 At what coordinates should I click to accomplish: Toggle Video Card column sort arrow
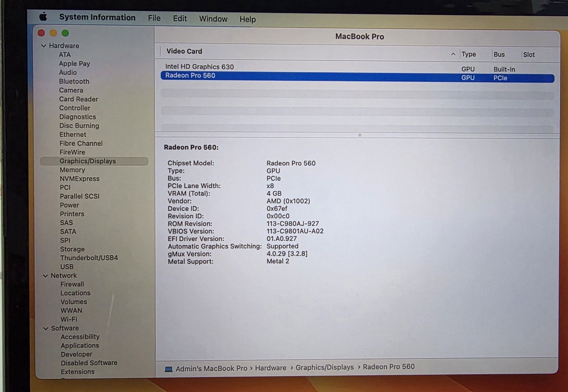(x=453, y=54)
